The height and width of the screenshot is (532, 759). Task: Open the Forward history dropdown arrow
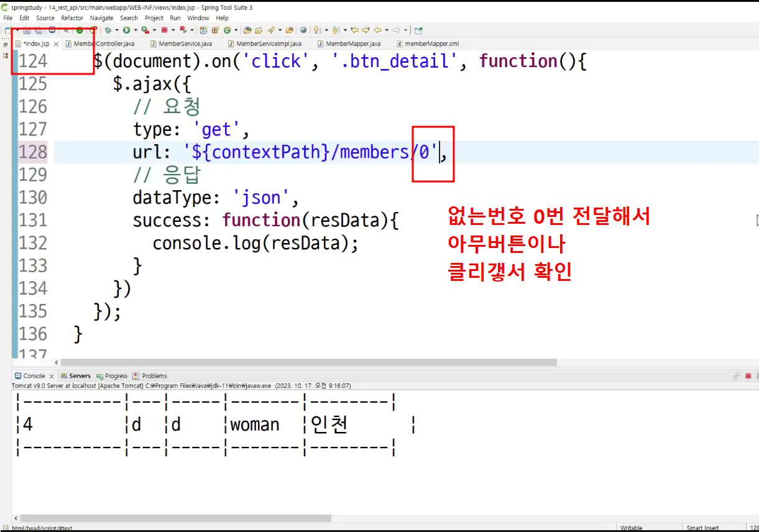point(405,30)
